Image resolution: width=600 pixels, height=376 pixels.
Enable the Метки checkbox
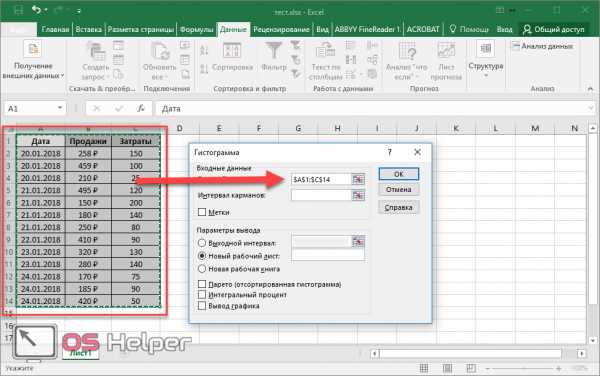tap(202, 212)
